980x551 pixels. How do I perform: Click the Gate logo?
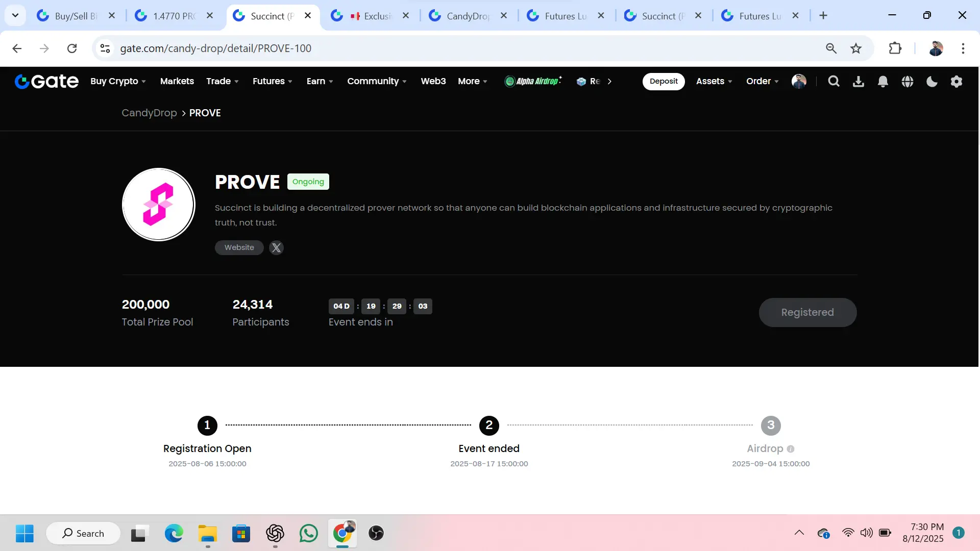pos(46,81)
